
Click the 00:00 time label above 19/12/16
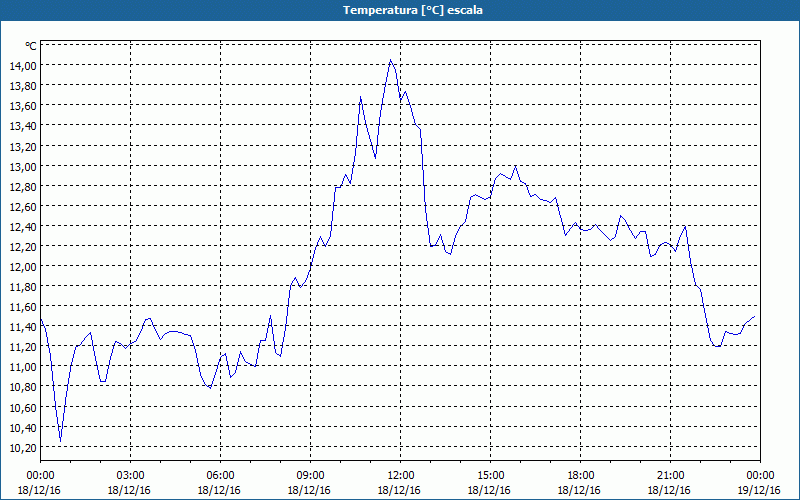tap(760, 476)
